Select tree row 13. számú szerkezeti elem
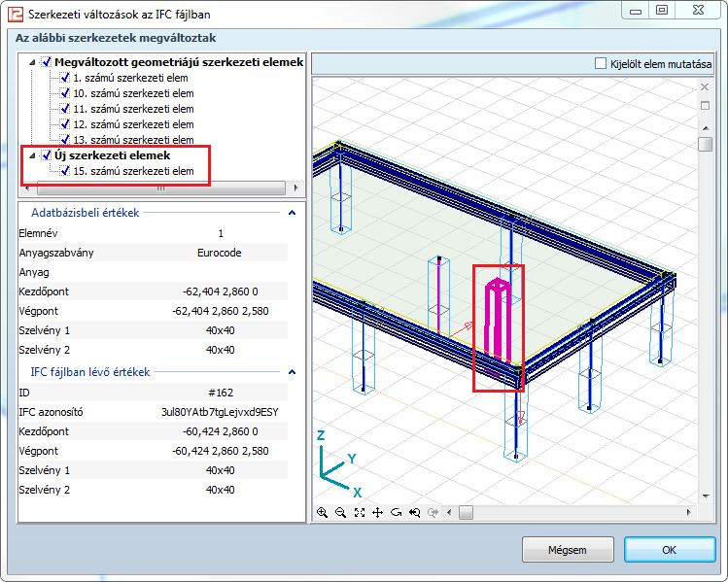The image size is (728, 582). coord(133,140)
